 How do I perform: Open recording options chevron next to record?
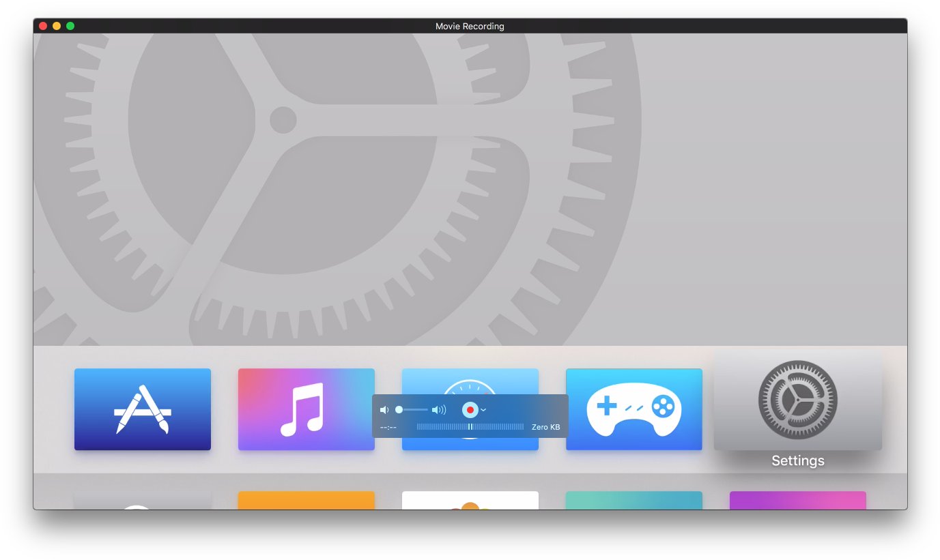tap(483, 410)
